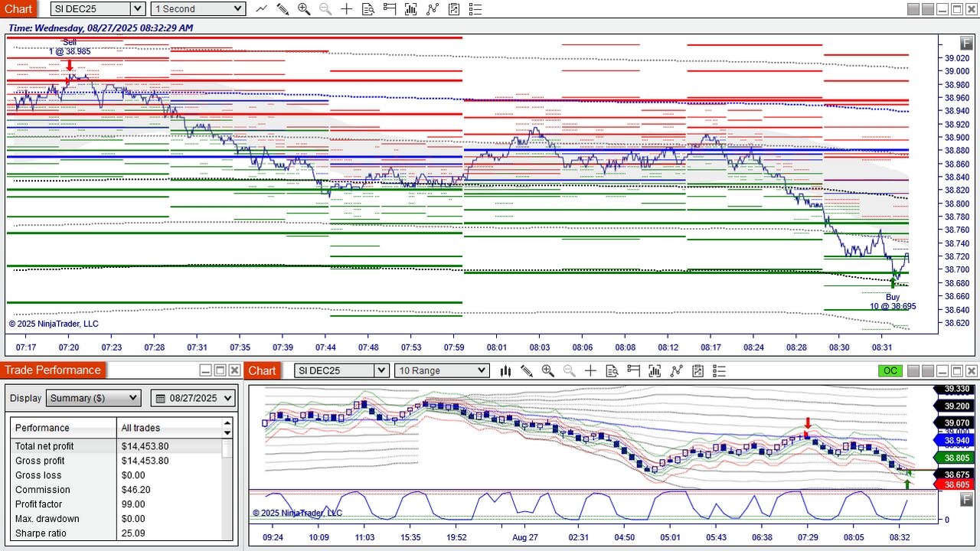Click the Aug 27 date label on bottom chart
This screenshot has width=980, height=551.
pyautogui.click(x=525, y=537)
